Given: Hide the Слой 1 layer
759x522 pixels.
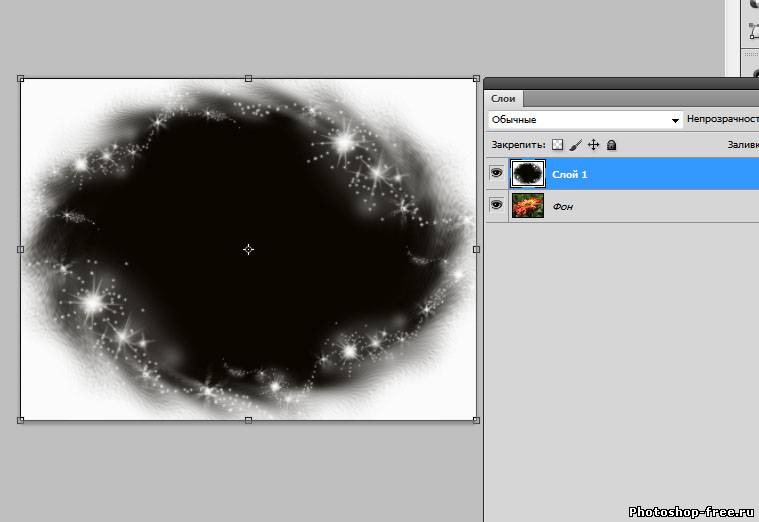Looking at the screenshot, I should click(x=496, y=173).
